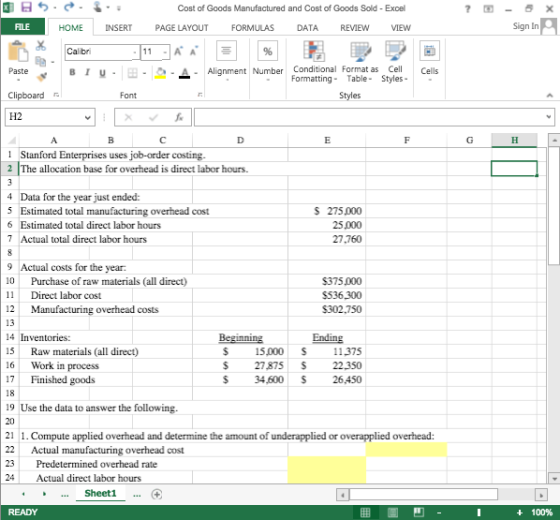Switch to the INSERT tab
This screenshot has height=520, width=560.
pos(119,28)
